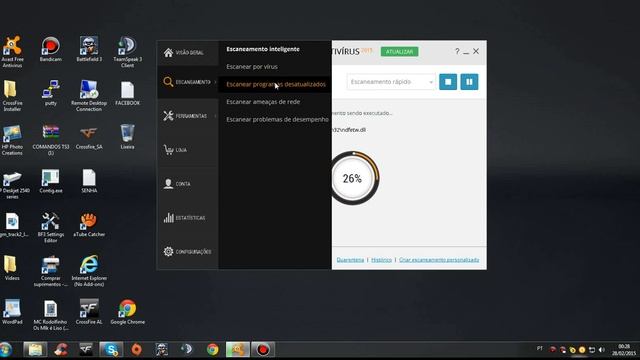Open the Ferramentas tools section
Viewport: 640px width, 360px height.
tap(187, 116)
